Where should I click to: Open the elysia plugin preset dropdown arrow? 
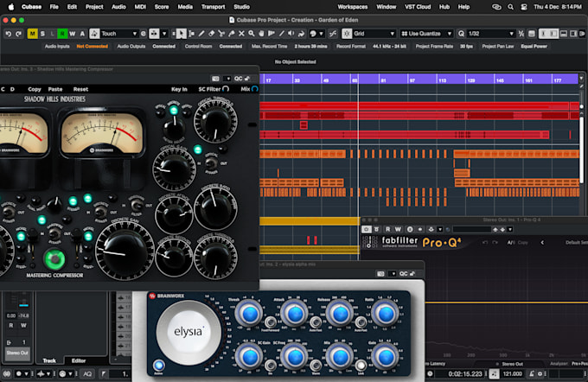(393, 274)
